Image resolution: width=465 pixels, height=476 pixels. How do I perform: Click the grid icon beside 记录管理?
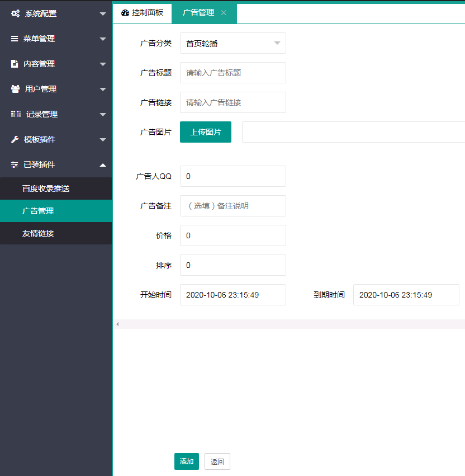point(16,114)
